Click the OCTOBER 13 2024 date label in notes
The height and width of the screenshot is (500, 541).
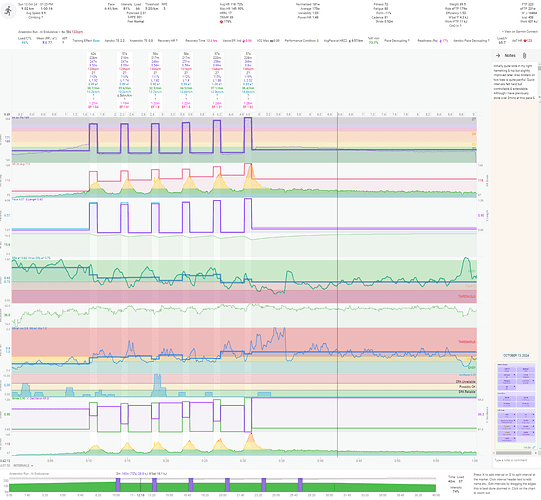pos(516,355)
